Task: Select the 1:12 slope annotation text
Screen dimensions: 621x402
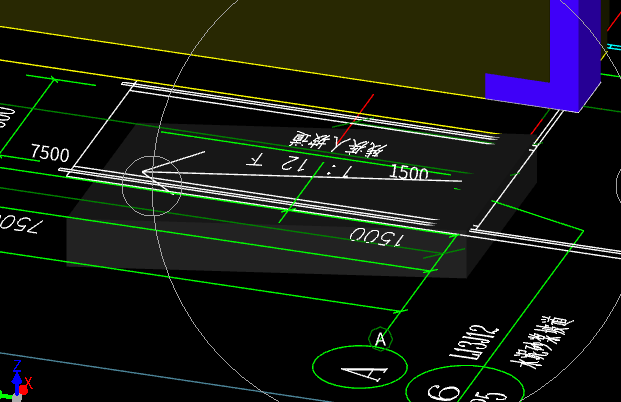Action: click(300, 166)
